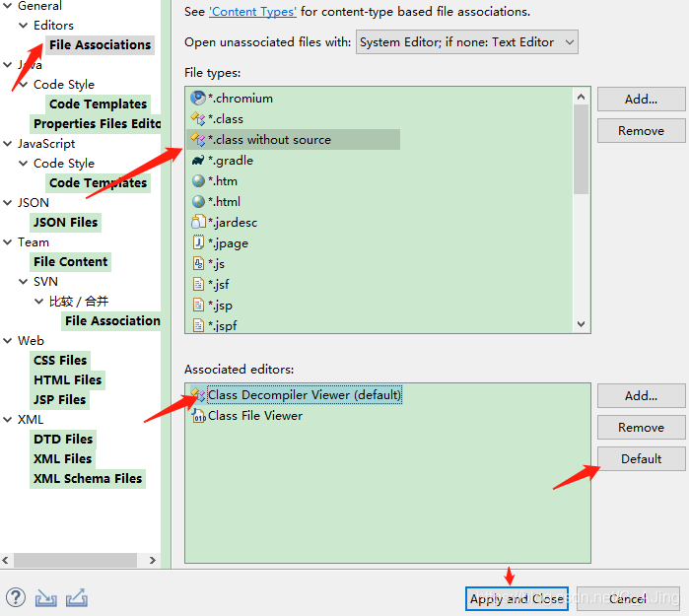Image resolution: width=689 pixels, height=616 pixels.
Task: Select Properties Files Editor item
Action: [x=97, y=124]
